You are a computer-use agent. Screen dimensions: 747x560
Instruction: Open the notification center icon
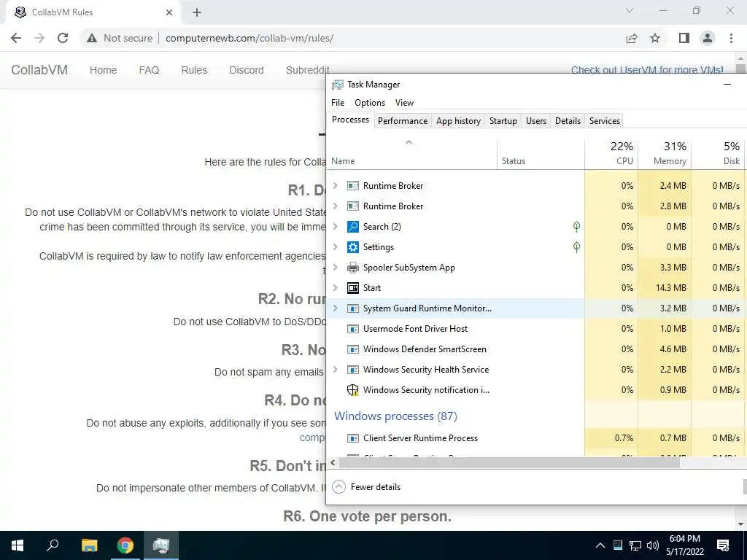[x=723, y=545]
